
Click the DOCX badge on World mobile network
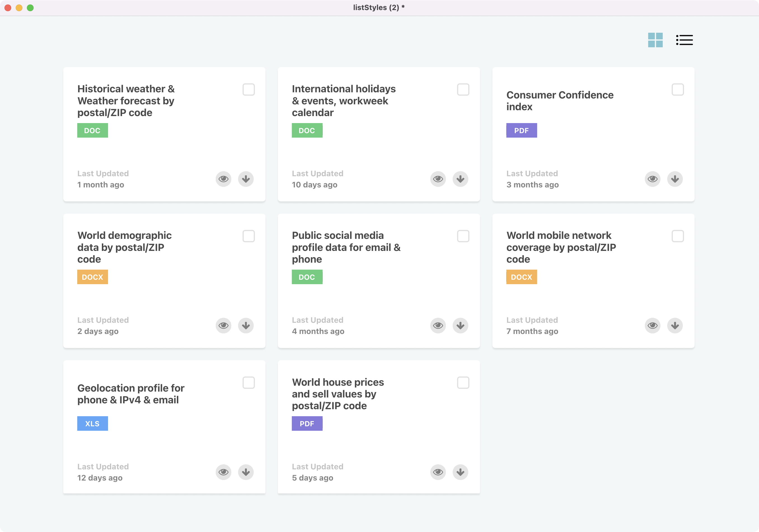click(x=521, y=277)
